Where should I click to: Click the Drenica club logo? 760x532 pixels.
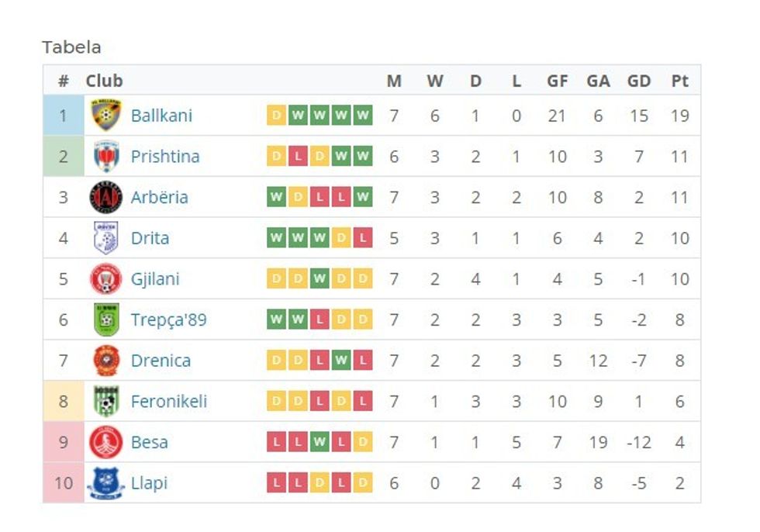(x=106, y=361)
